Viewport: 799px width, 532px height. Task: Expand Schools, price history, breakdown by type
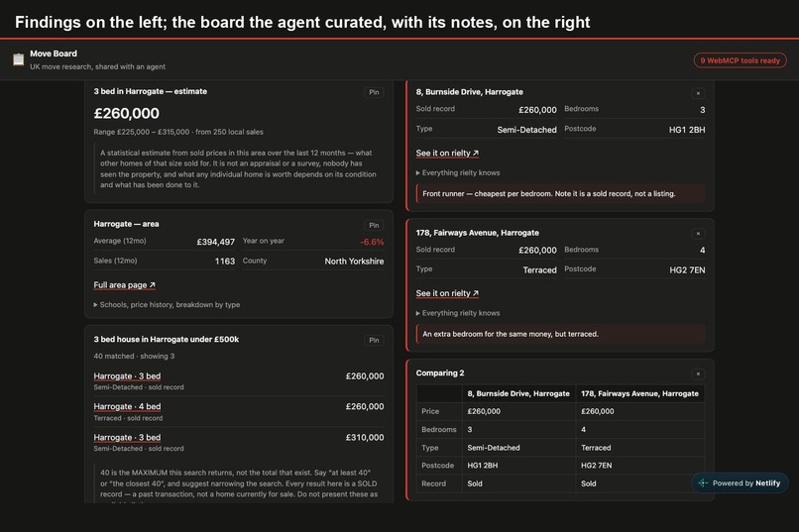pyautogui.click(x=167, y=304)
